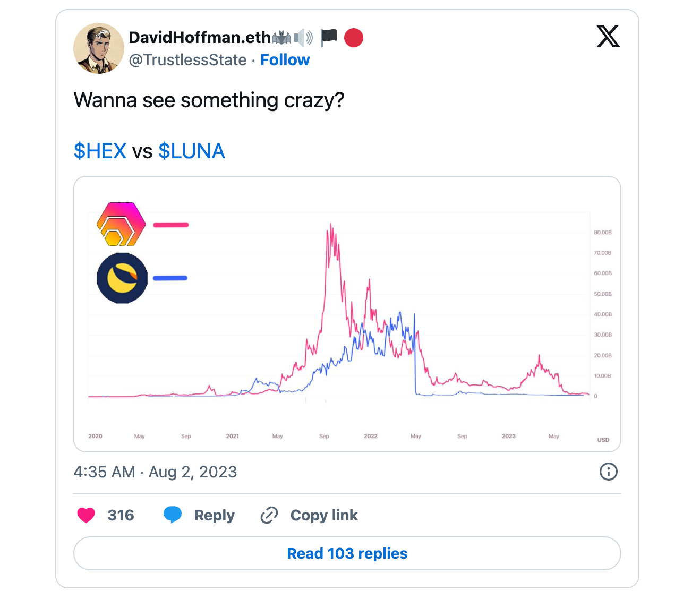Click the Reply text label

(x=214, y=515)
